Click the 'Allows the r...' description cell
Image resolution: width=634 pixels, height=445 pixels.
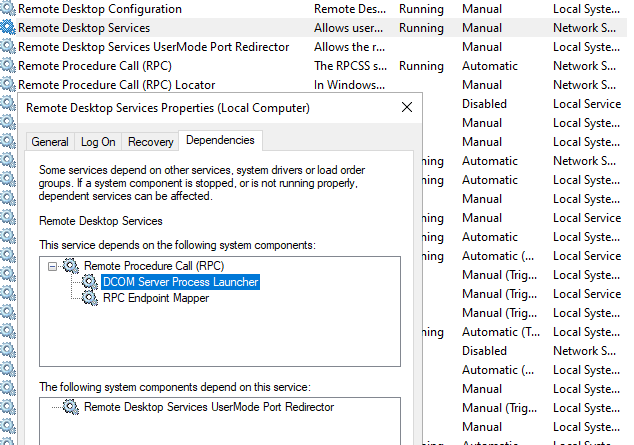[x=349, y=47]
